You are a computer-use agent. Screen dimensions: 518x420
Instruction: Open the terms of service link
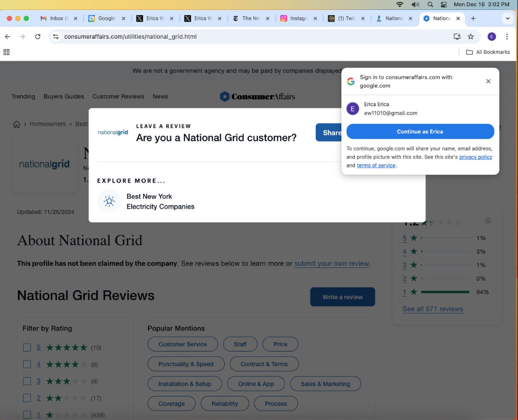[376, 166]
